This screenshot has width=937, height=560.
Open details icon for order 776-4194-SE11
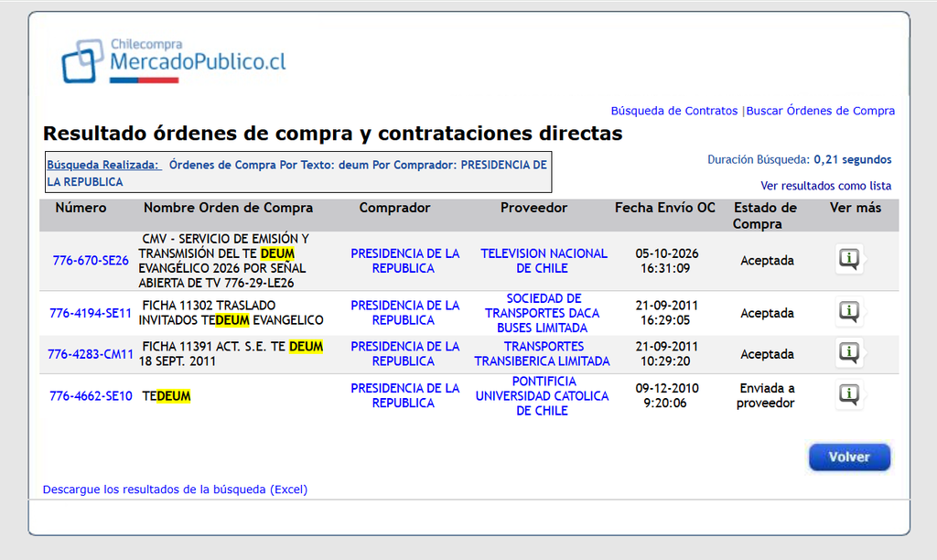tap(849, 312)
